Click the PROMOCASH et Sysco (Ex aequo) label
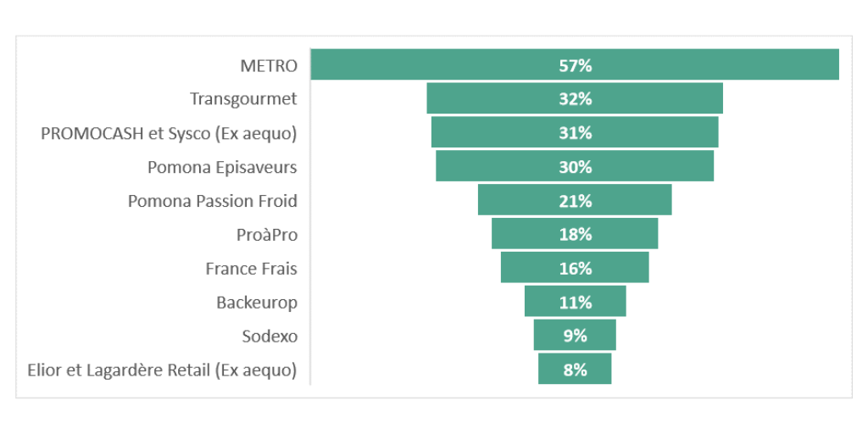 [169, 133]
